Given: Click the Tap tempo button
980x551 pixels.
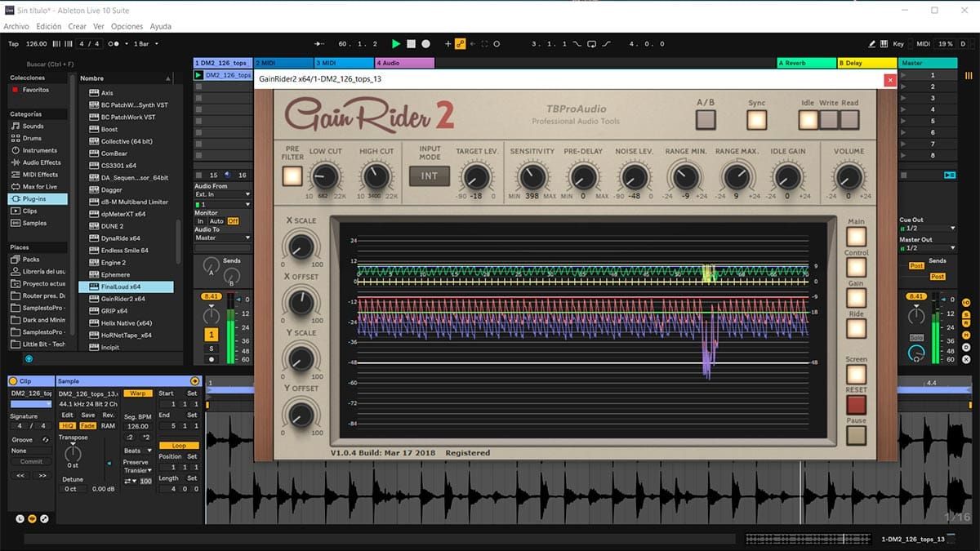Looking at the screenshot, I should [13, 43].
